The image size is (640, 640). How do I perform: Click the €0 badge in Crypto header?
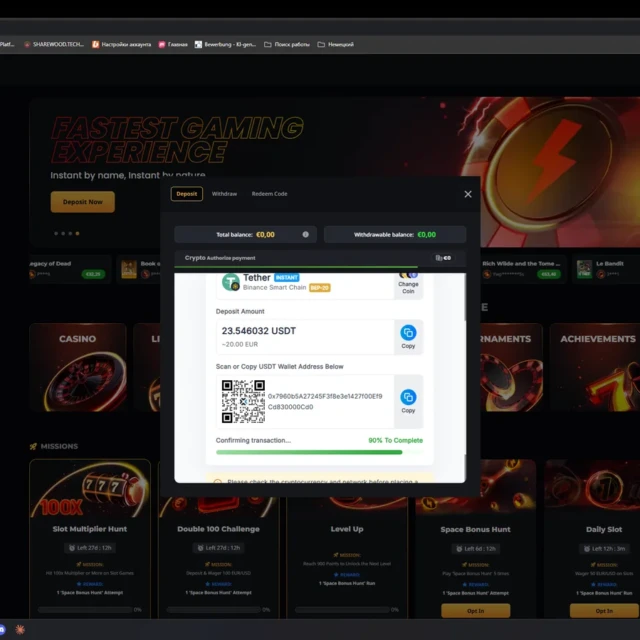(x=443, y=258)
